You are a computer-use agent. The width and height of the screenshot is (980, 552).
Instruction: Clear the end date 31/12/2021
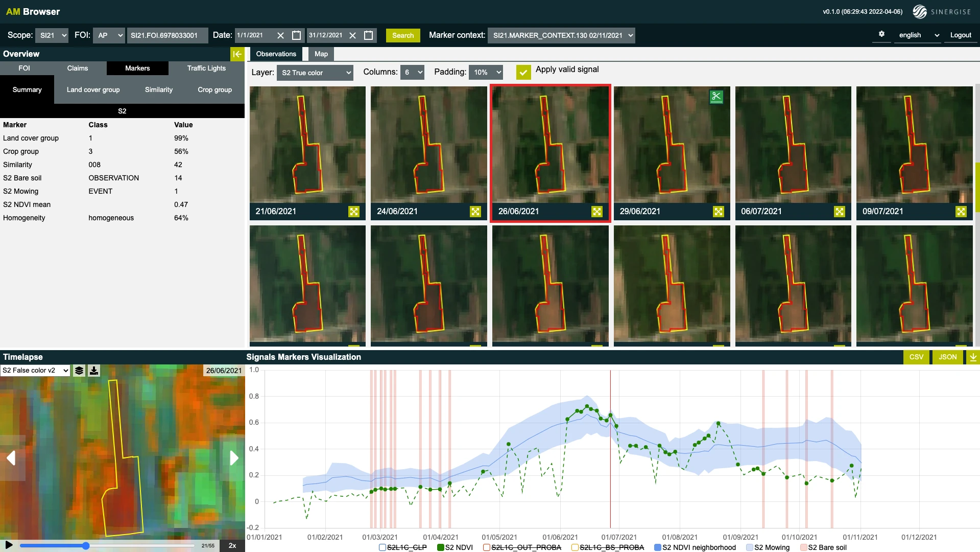click(352, 35)
